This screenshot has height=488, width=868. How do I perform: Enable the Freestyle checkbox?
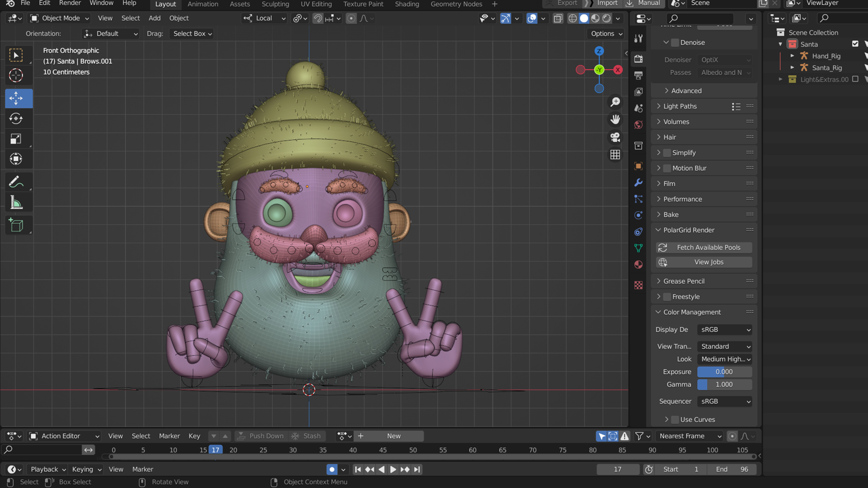click(x=667, y=297)
